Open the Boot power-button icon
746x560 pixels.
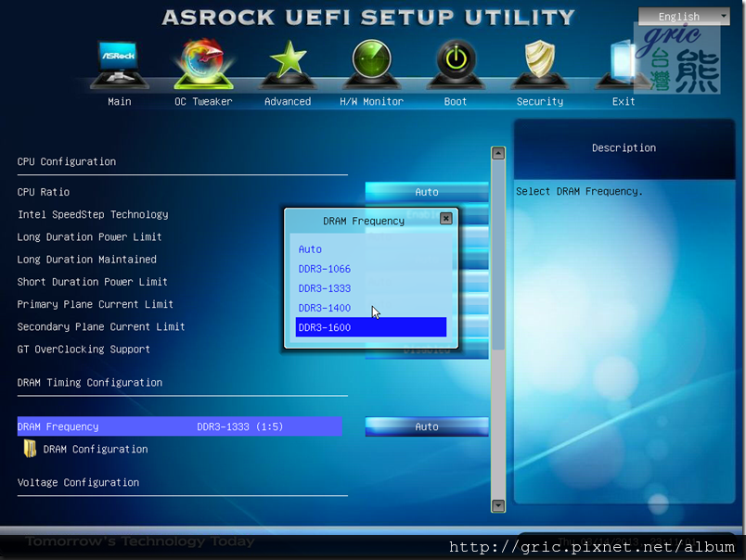456,65
